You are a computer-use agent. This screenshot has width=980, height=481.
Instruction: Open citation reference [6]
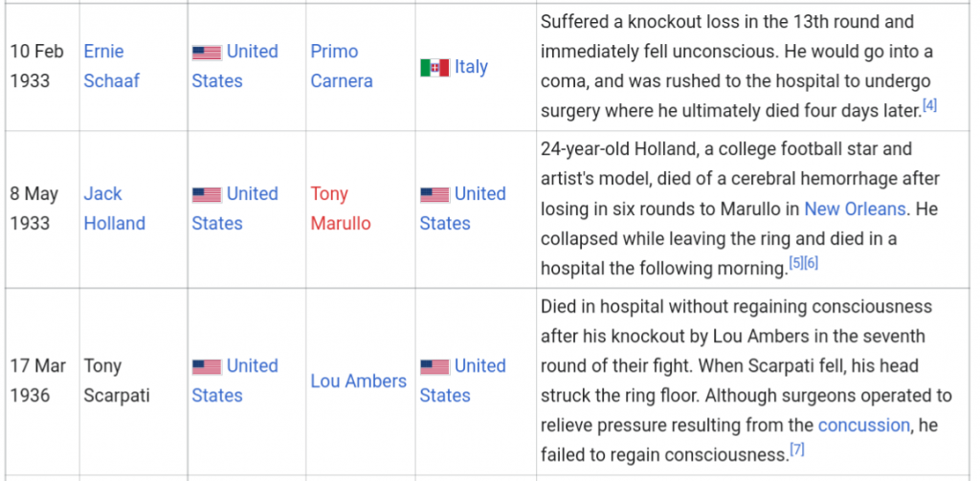[x=811, y=263]
